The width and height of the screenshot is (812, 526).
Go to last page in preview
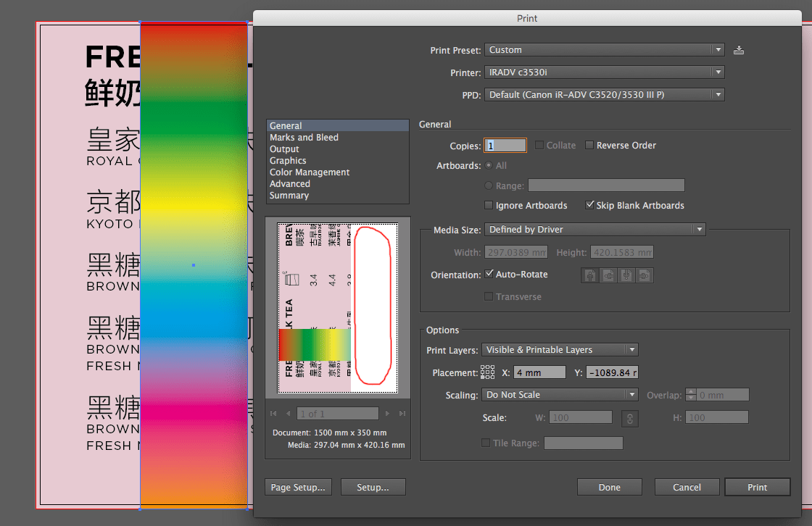click(x=402, y=413)
